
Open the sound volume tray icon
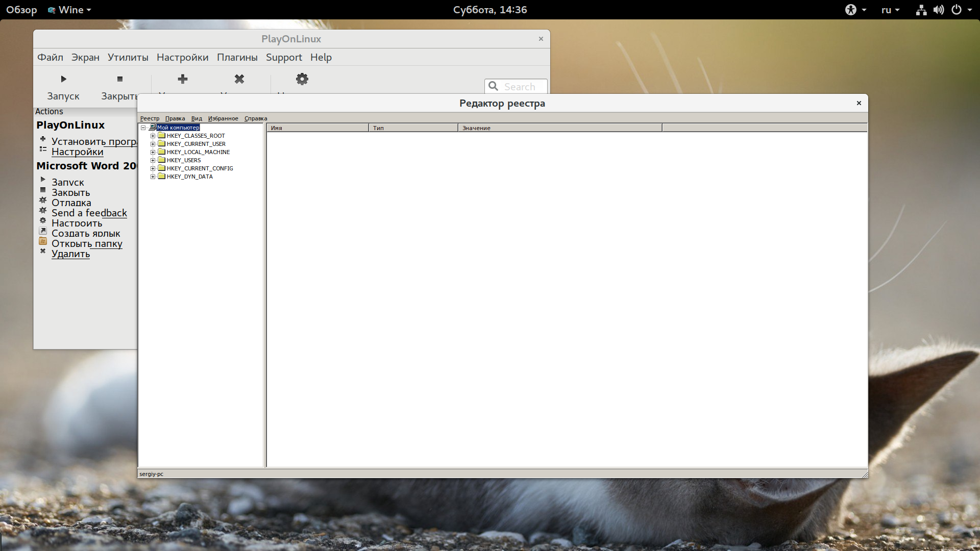pyautogui.click(x=938, y=10)
